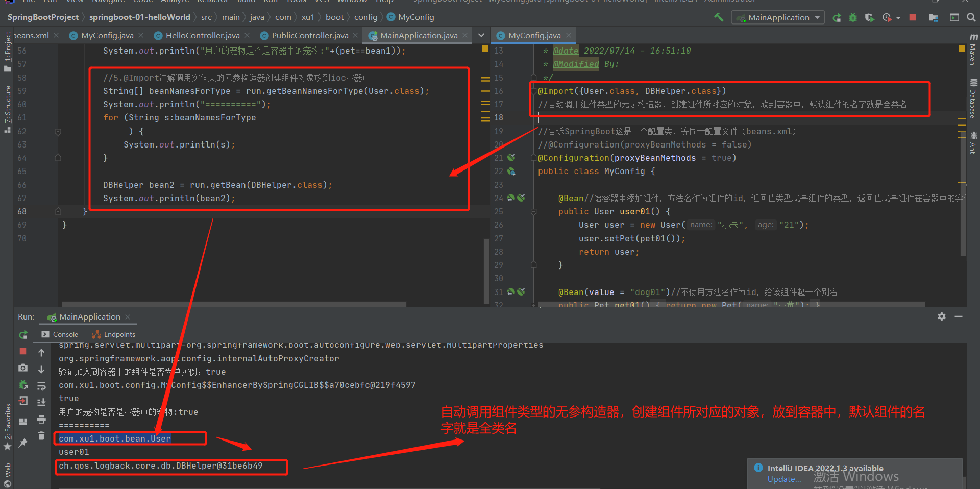Viewport: 980px width, 489px height.
Task: Collapse @Import block fold marker at line 16
Action: coord(533,91)
